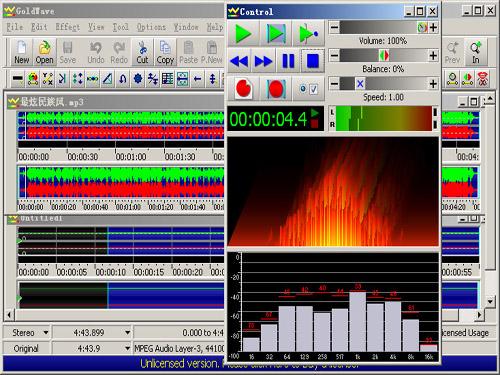Click the black bar silence effect icon
The height and width of the screenshot is (375, 500).
(x=18, y=79)
